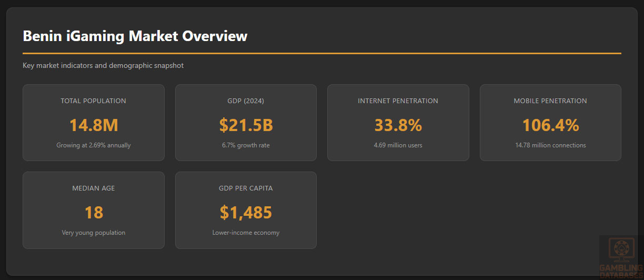The image size is (644, 280).
Task: Select the $21.5B GDP figure
Action: [x=246, y=125]
